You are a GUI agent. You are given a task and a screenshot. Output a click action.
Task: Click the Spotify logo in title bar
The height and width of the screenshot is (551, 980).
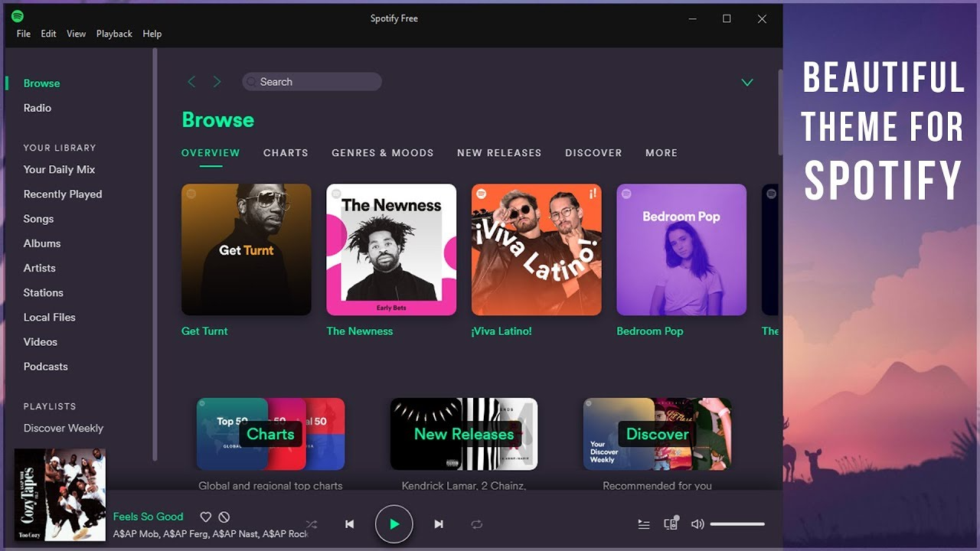coord(18,16)
